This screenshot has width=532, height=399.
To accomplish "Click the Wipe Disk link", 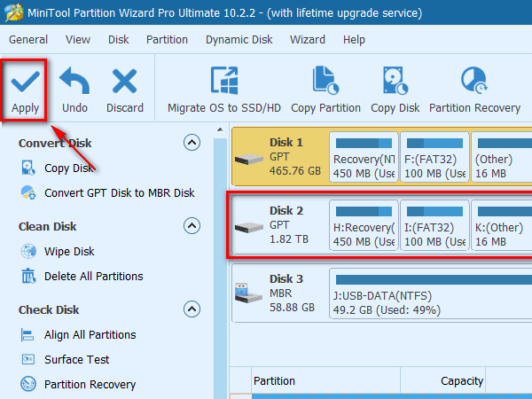I will click(x=69, y=252).
